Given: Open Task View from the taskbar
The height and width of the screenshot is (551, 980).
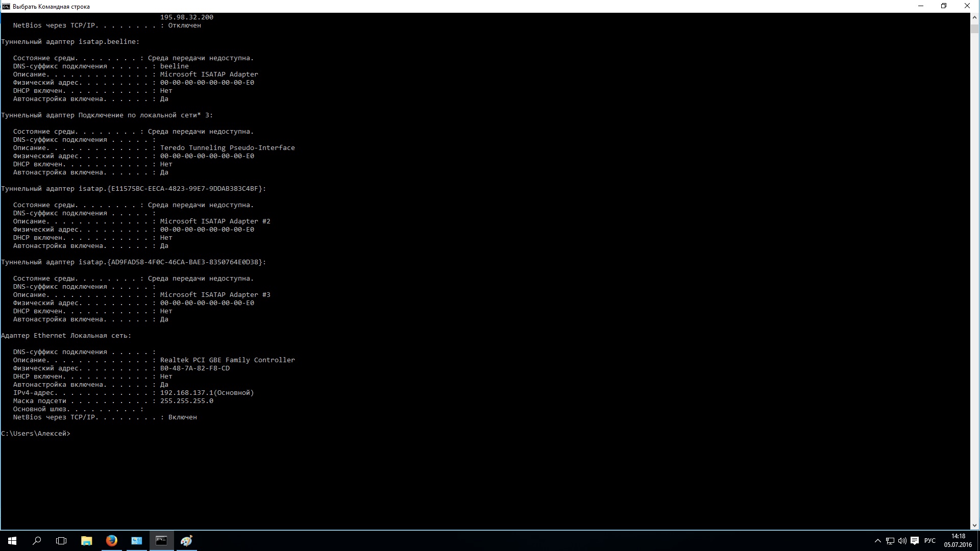Looking at the screenshot, I should 61,541.
